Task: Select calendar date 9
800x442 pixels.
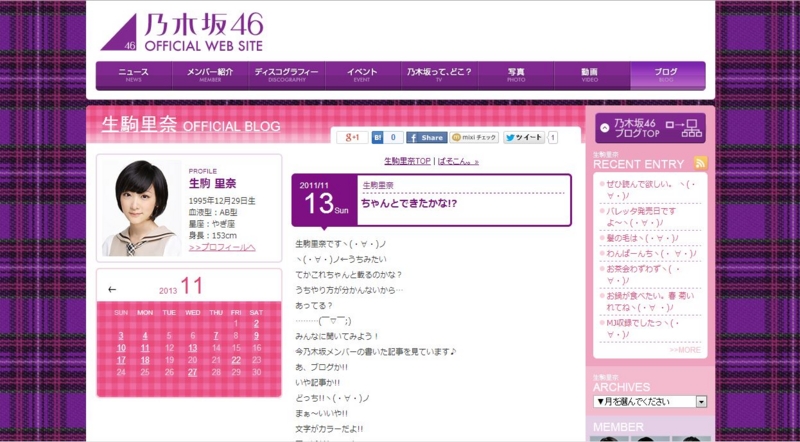Action: [256, 336]
